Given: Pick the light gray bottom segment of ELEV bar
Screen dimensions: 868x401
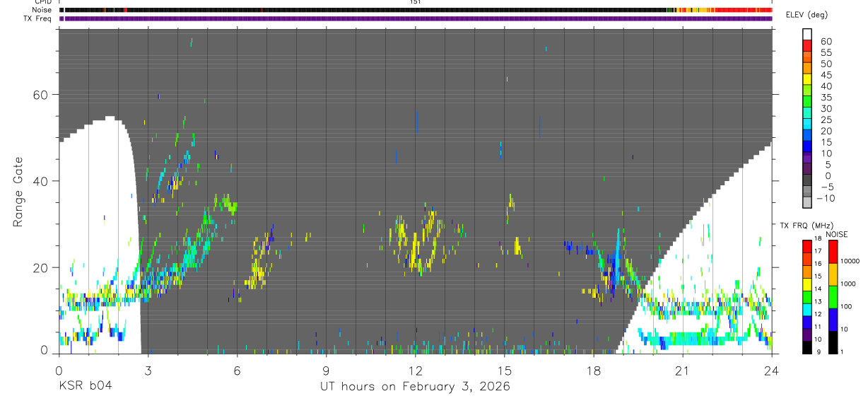Looking at the screenshot, I should click(x=808, y=202).
